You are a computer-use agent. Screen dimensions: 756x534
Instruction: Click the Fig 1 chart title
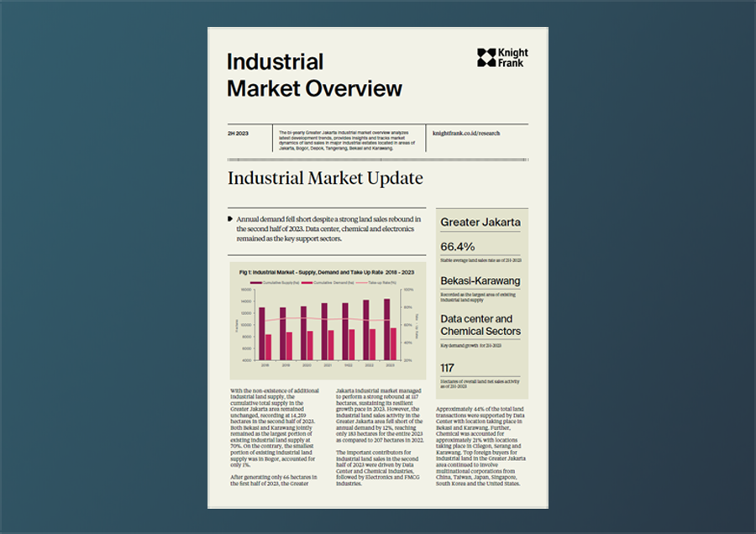(327, 272)
